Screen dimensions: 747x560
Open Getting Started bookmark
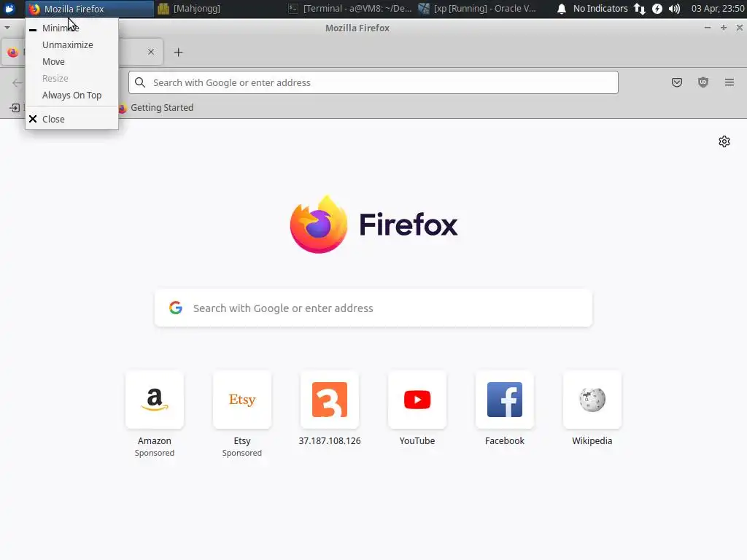tap(156, 108)
